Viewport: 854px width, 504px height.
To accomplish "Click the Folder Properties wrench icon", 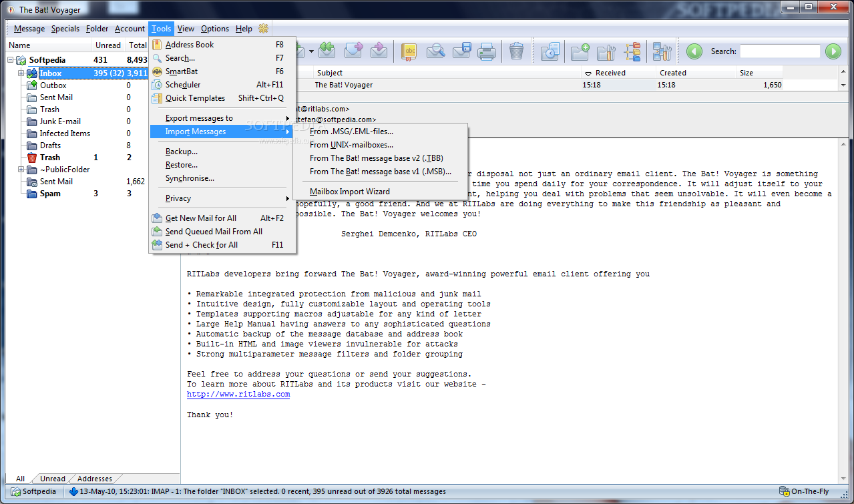I will click(x=606, y=51).
